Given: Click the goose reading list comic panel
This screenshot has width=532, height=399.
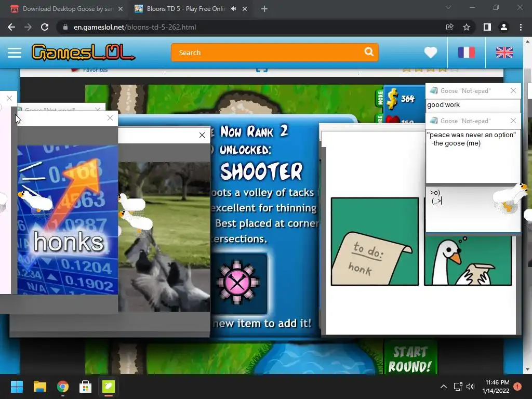Looking at the screenshot, I should pyautogui.click(x=468, y=261).
